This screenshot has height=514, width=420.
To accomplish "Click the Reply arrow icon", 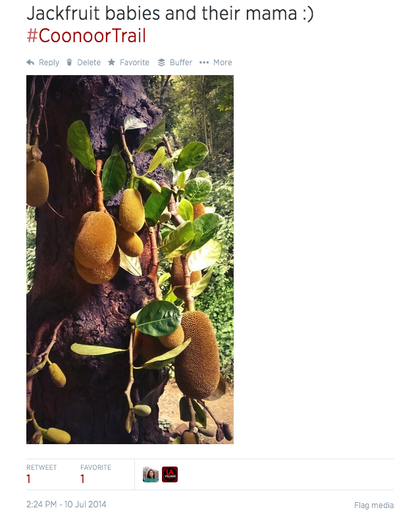I will [30, 63].
